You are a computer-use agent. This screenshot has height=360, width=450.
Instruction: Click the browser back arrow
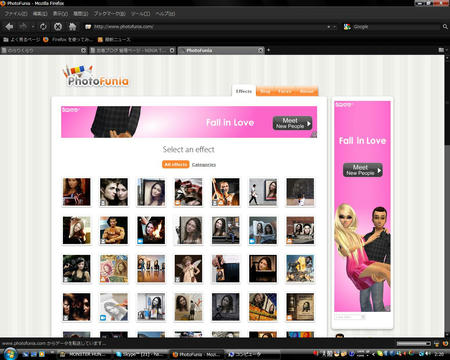[x=9, y=26]
